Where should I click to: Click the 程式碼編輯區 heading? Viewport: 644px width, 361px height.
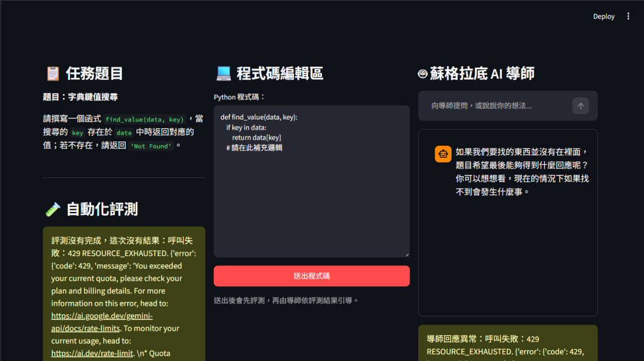[280, 74]
